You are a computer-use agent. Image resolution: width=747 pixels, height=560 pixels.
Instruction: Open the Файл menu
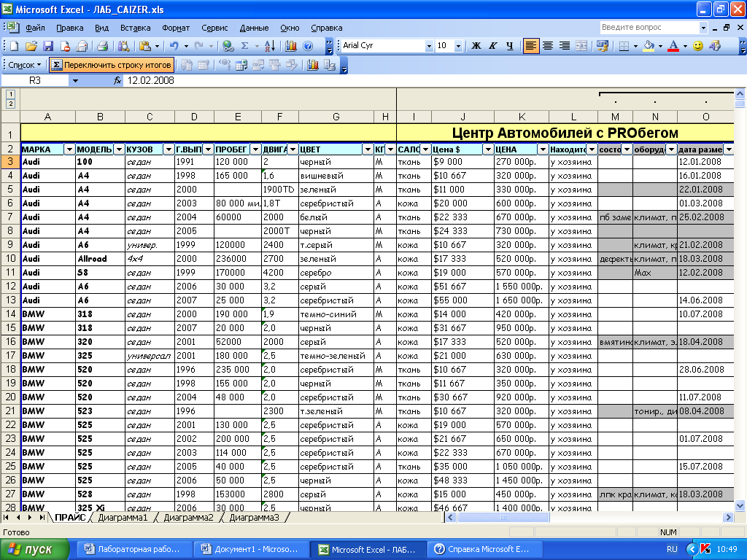(x=35, y=28)
